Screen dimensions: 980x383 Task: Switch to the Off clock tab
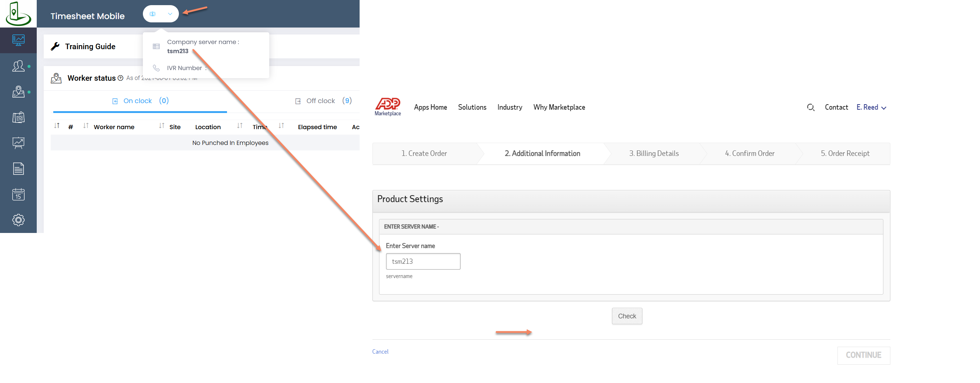pos(323,101)
